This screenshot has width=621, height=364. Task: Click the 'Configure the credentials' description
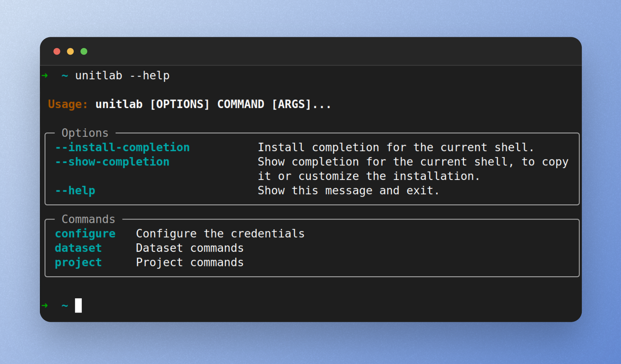220,234
